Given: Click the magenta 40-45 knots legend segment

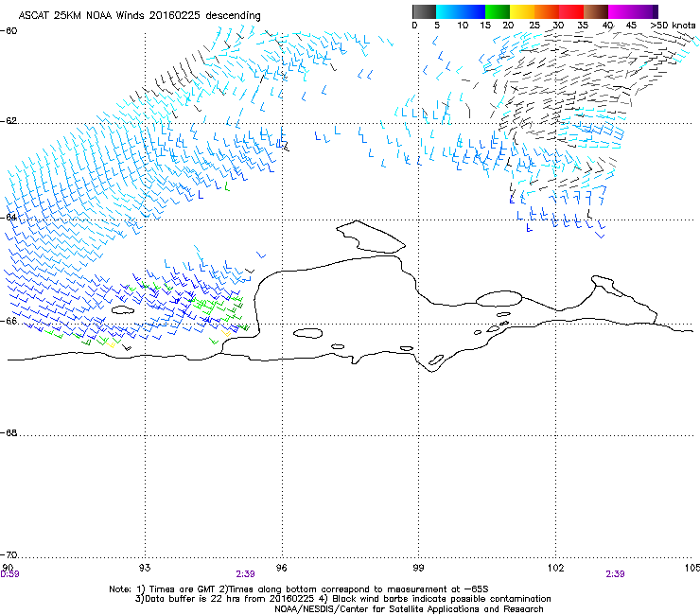Looking at the screenshot, I should 621,11.
